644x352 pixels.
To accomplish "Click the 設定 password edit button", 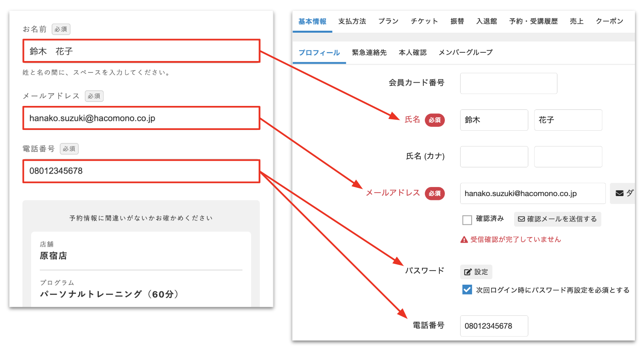I will click(476, 272).
